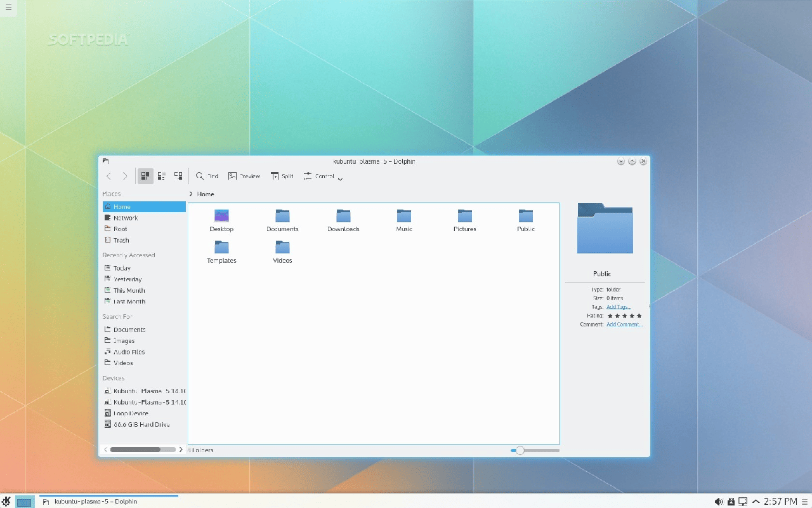Adjust the icon zoom slider

tap(520, 450)
